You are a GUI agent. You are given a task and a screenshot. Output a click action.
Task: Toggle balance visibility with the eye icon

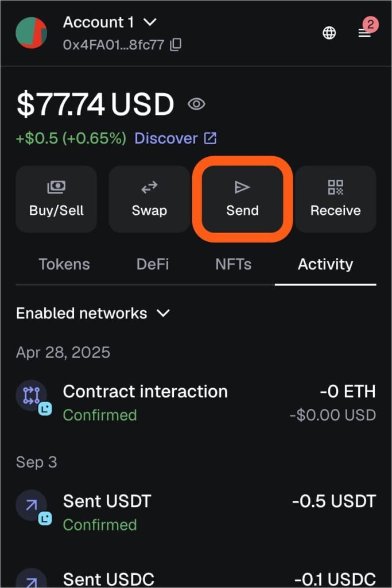[x=196, y=104]
